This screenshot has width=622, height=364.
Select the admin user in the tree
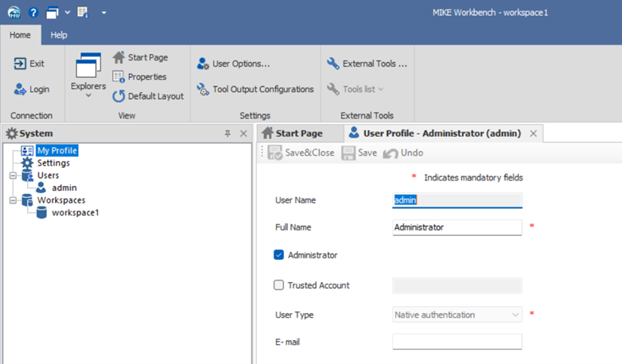64,188
